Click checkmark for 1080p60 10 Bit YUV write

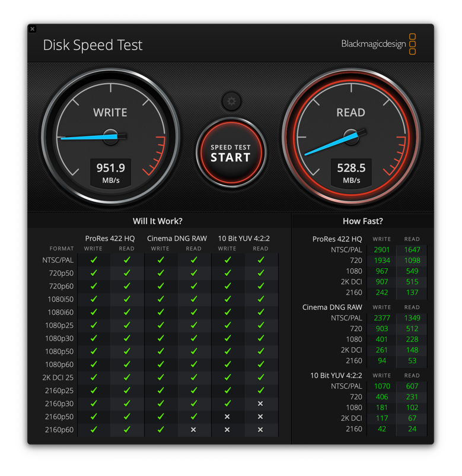tap(228, 364)
